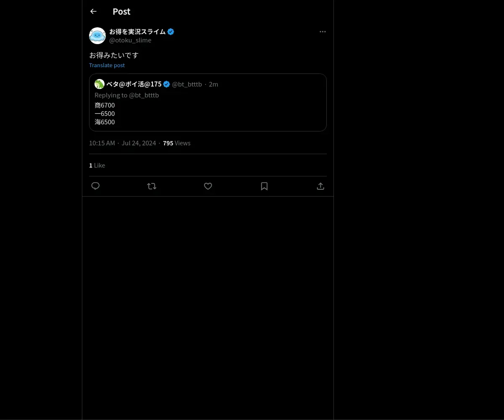Click the 1 Like count
This screenshot has width=504, height=420.
click(97, 165)
